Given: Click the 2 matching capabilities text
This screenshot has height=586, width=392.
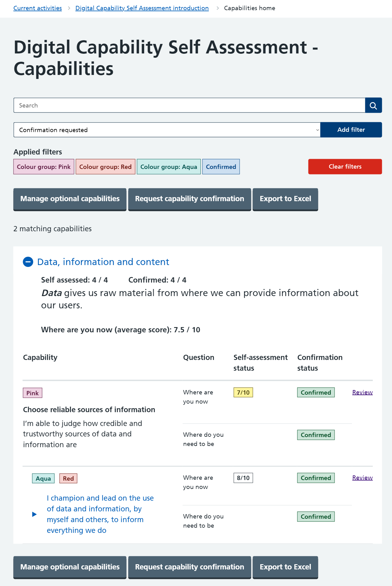Looking at the screenshot, I should coord(53,229).
